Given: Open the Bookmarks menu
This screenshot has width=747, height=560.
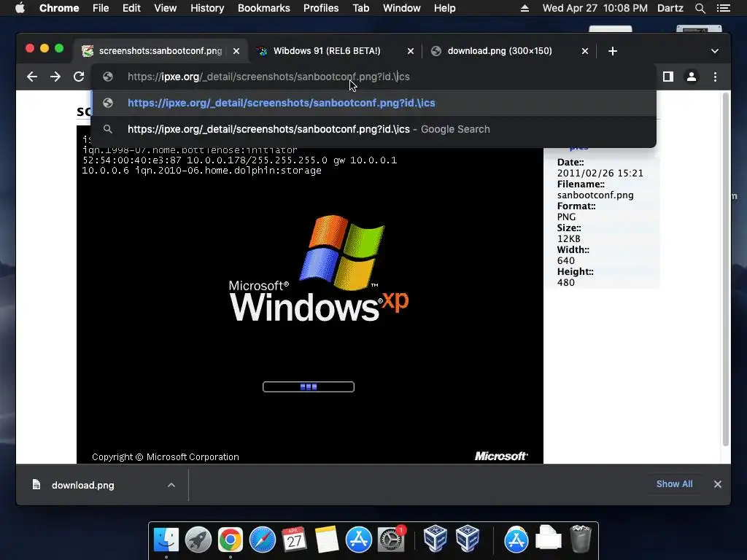Looking at the screenshot, I should [264, 8].
